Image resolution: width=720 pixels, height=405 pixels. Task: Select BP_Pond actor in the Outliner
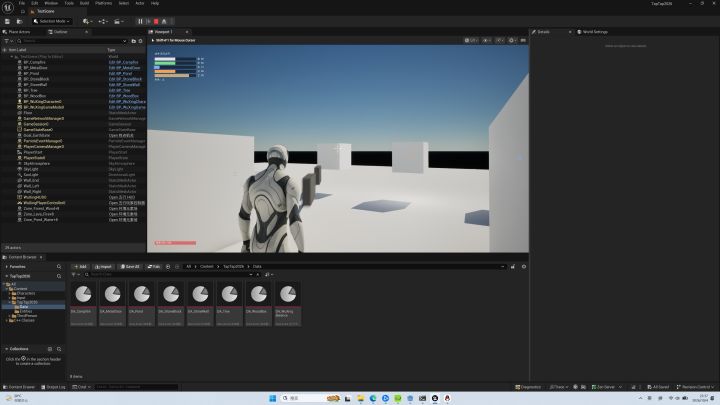(31, 73)
